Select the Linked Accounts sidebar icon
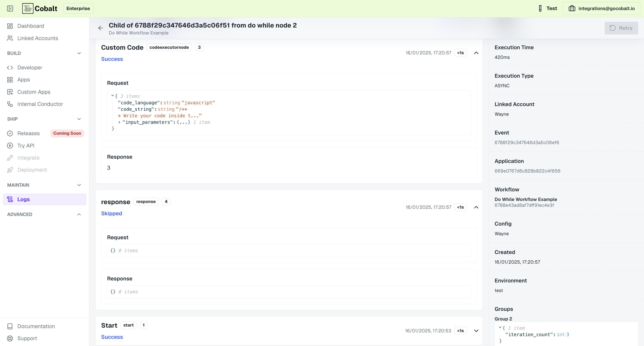644x346 pixels. click(x=10, y=38)
